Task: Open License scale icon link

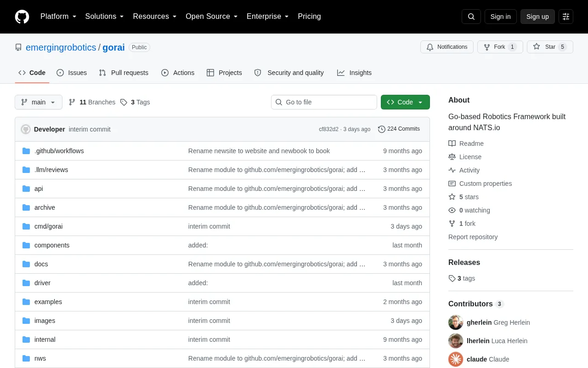Action: [465, 157]
